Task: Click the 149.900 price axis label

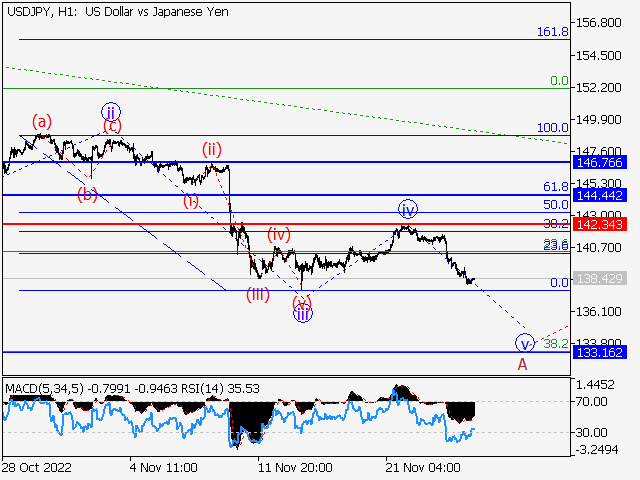Action: (x=598, y=120)
